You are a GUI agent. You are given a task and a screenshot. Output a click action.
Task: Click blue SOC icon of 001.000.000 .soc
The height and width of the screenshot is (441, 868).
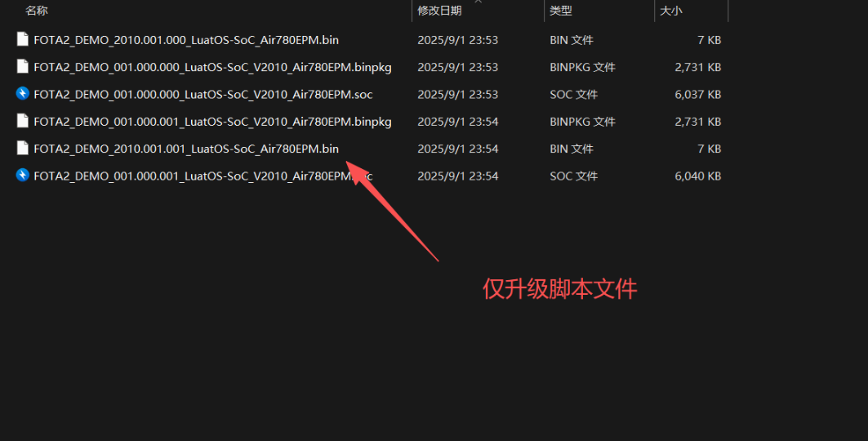(23, 94)
